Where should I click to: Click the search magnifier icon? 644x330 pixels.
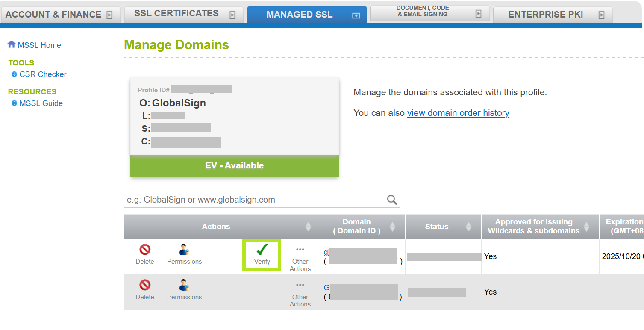click(392, 200)
